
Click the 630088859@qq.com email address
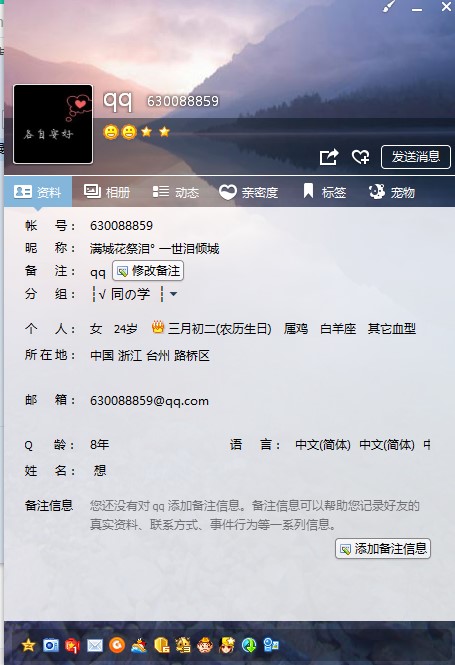tap(149, 401)
